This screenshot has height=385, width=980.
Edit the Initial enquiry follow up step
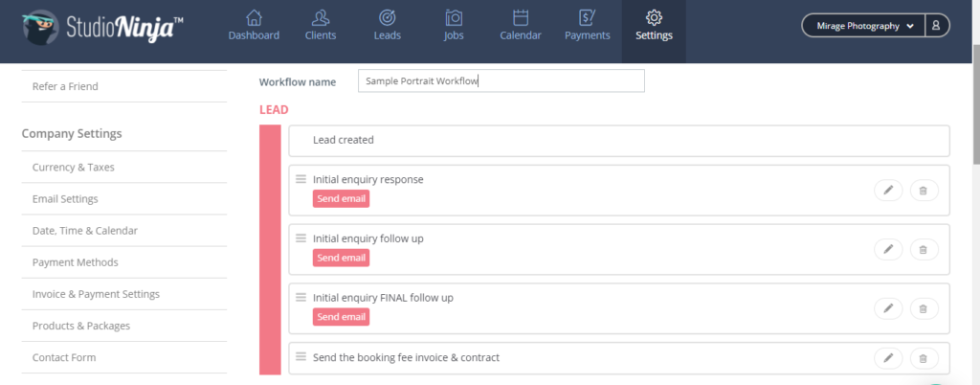pyautogui.click(x=888, y=249)
